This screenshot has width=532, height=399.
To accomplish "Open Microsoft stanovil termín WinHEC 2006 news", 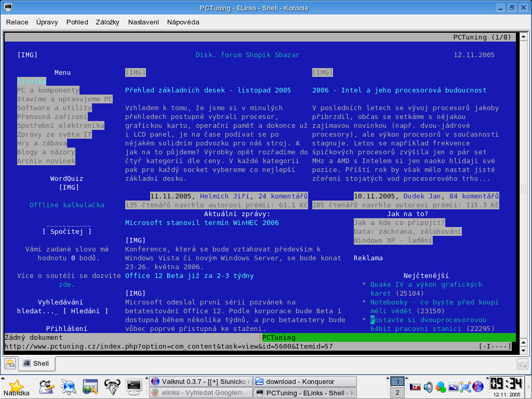I will click(202, 222).
